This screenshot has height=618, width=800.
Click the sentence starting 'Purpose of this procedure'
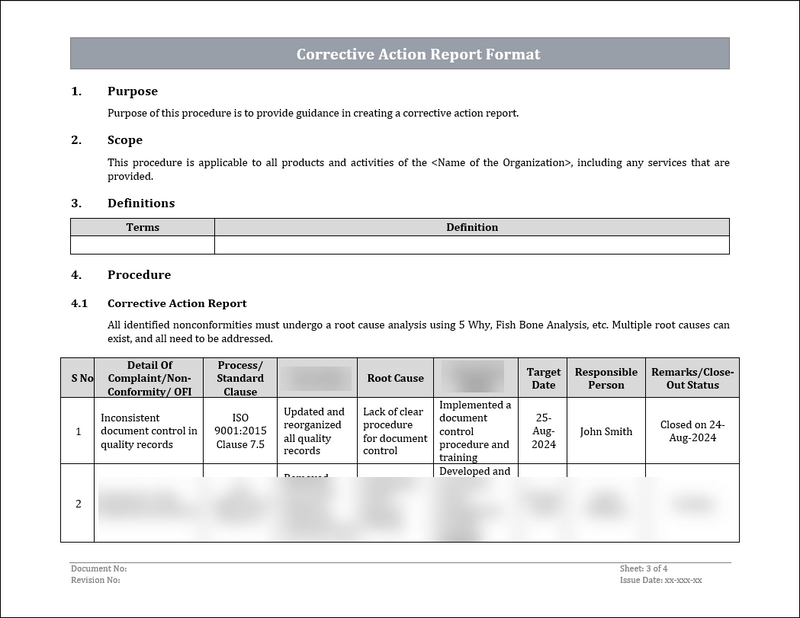tap(313, 113)
